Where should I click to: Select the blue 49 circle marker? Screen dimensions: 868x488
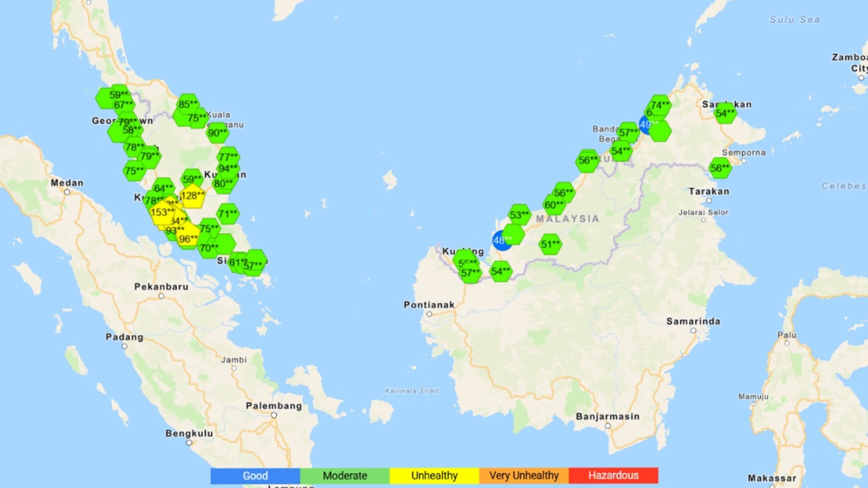click(x=645, y=125)
